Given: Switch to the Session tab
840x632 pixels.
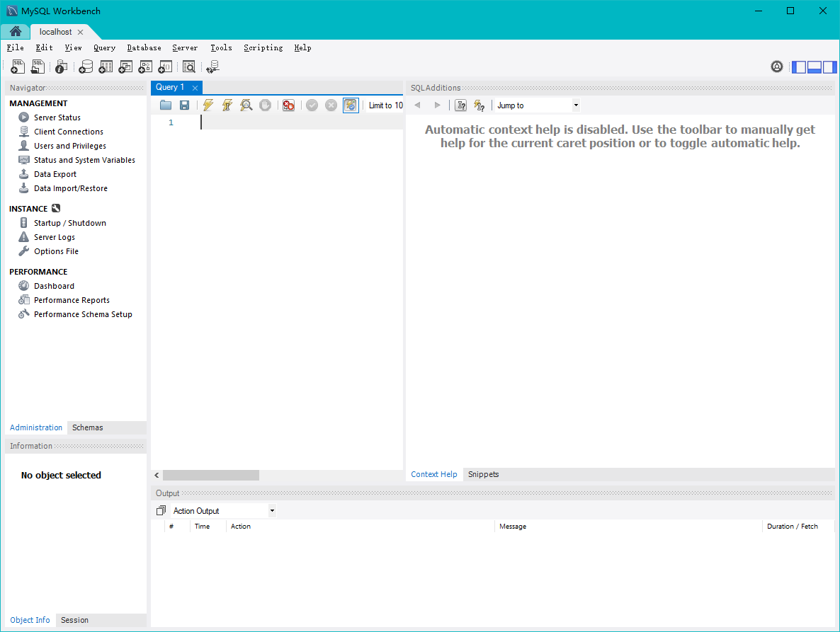Looking at the screenshot, I should pyautogui.click(x=74, y=620).
